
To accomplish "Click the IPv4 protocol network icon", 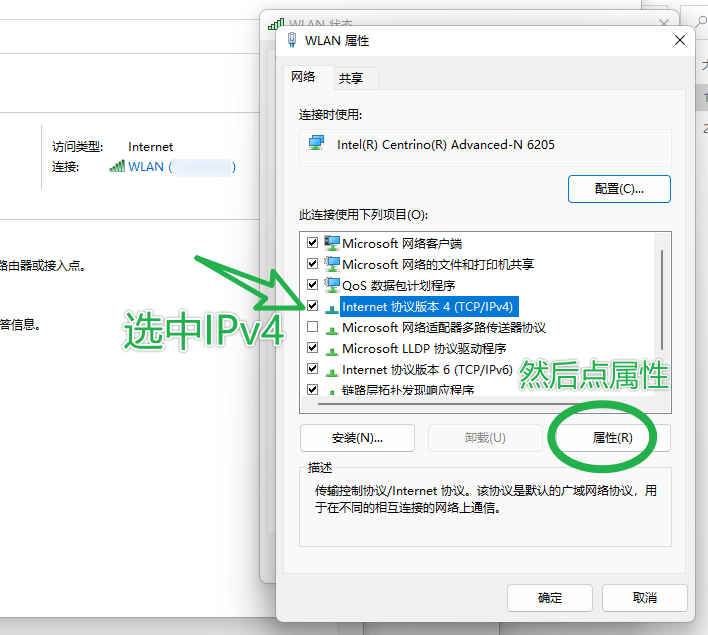I will [x=332, y=309].
